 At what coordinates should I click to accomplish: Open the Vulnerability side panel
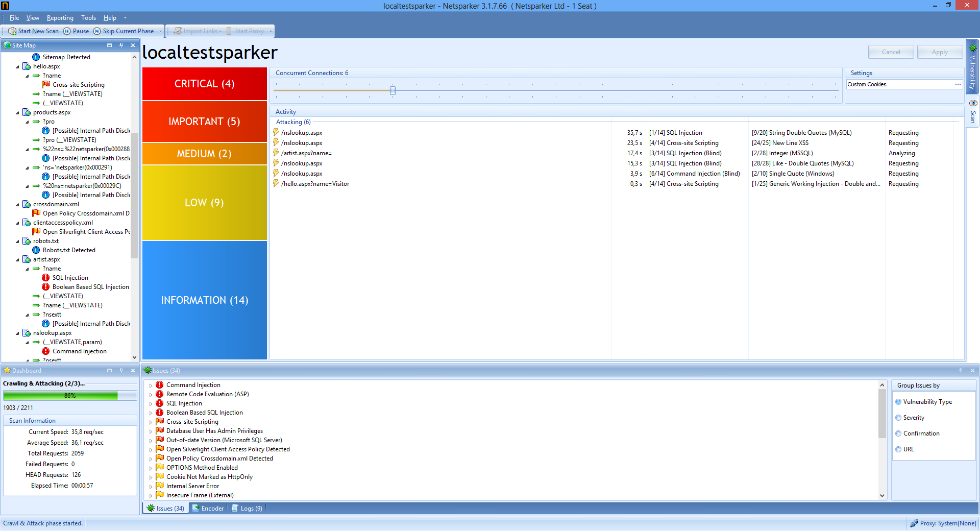973,67
